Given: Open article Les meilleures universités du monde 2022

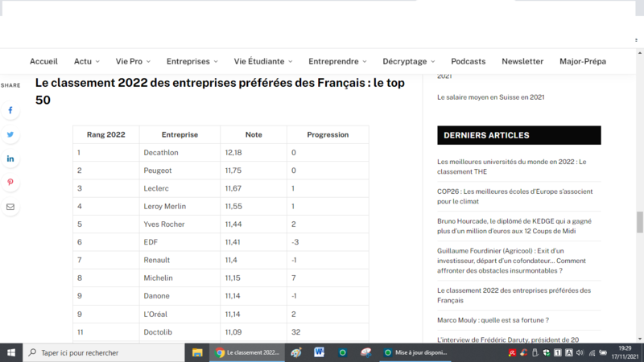Looking at the screenshot, I should point(512,167).
